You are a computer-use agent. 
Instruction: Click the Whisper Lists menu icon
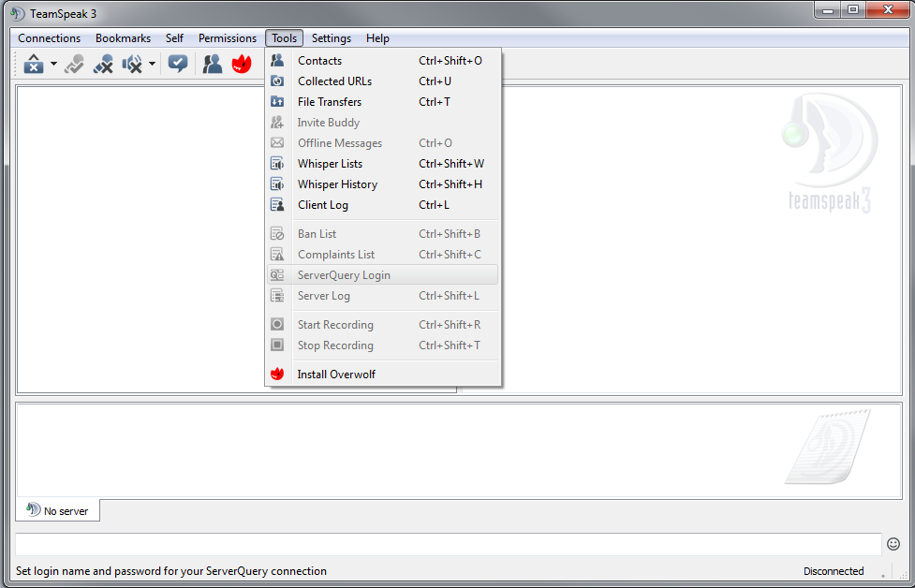click(277, 164)
